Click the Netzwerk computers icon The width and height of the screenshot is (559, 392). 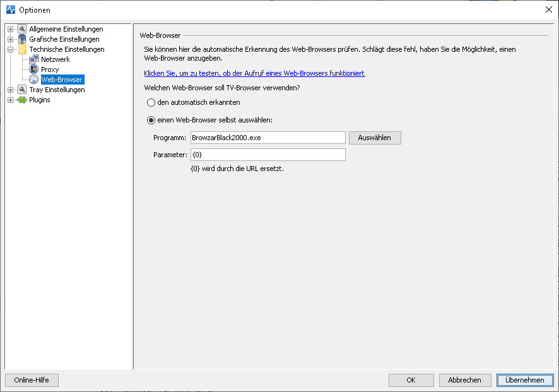[x=34, y=59]
